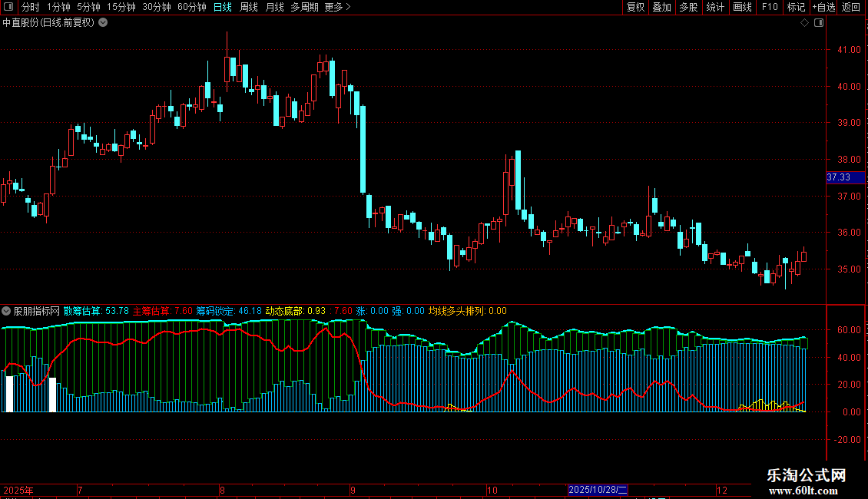Image resolution: width=868 pixels, height=499 pixels.
Task: Open the chart dropdown next to 中直股份
Action: 103,23
